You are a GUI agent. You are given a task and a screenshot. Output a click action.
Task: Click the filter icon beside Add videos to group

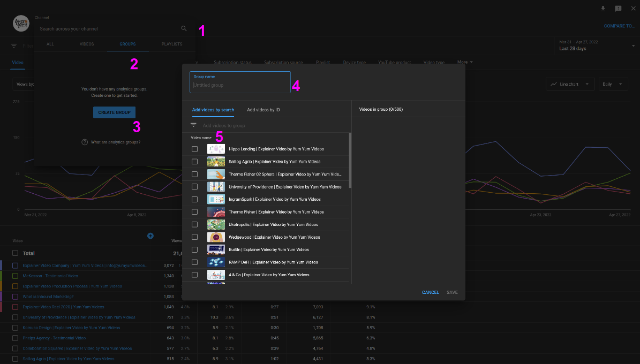point(194,125)
